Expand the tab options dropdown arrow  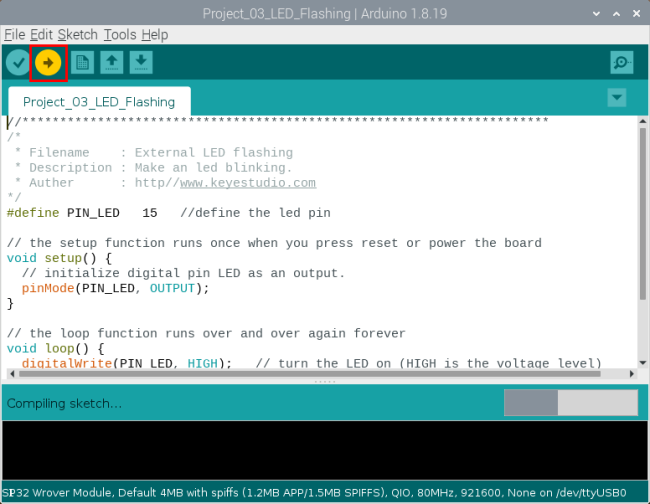click(x=616, y=98)
